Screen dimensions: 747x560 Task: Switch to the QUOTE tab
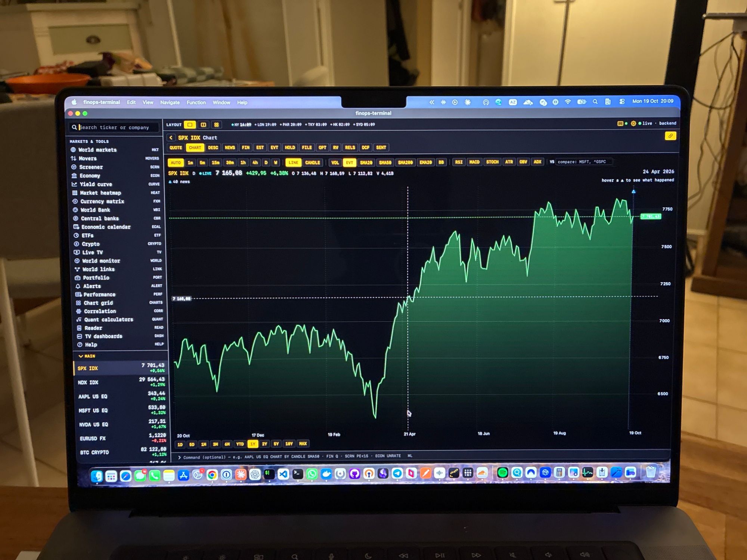point(176,148)
